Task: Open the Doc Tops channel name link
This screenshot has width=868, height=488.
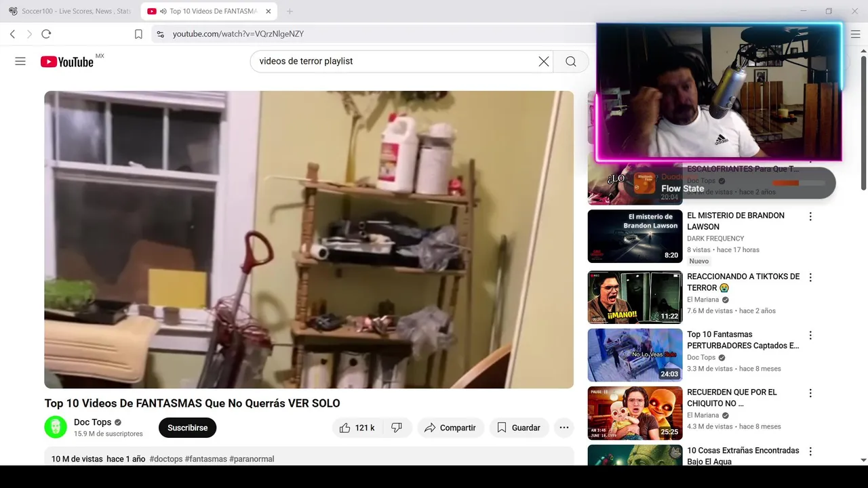Action: pos(92,422)
